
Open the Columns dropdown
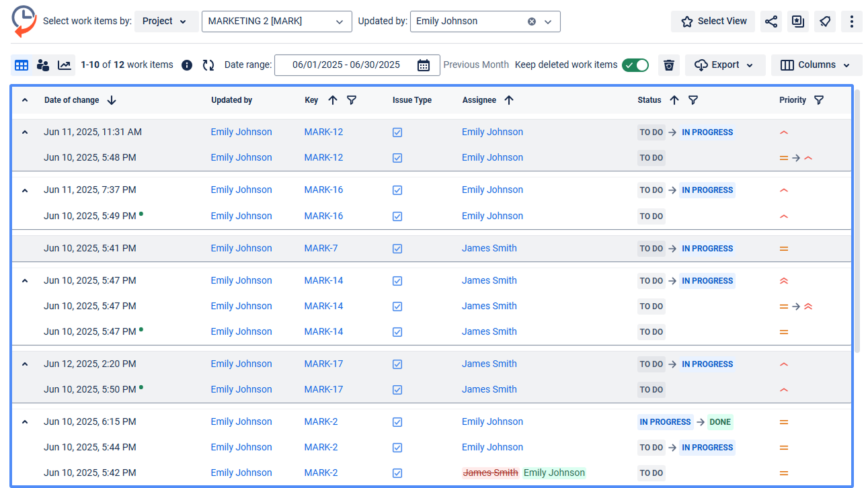click(817, 65)
